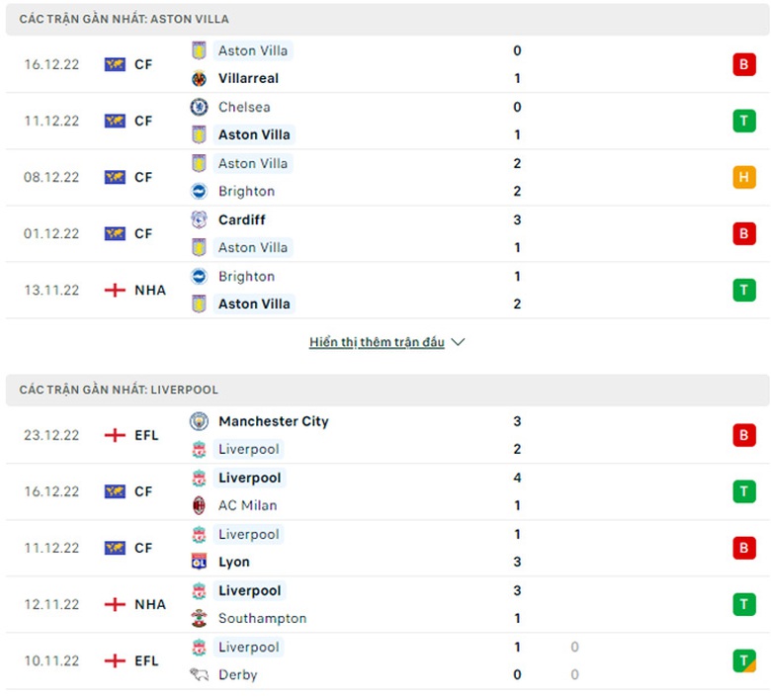Click the green T badge for Chelsea match
Screen dimensions: 771x700
click(x=743, y=121)
